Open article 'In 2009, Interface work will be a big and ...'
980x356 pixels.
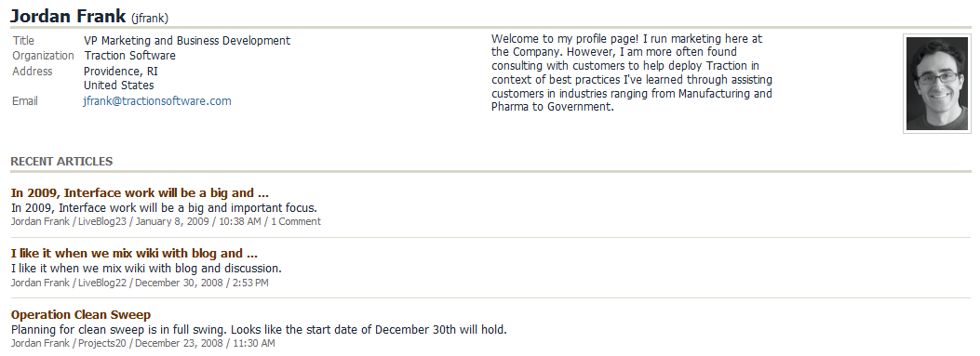(x=140, y=193)
